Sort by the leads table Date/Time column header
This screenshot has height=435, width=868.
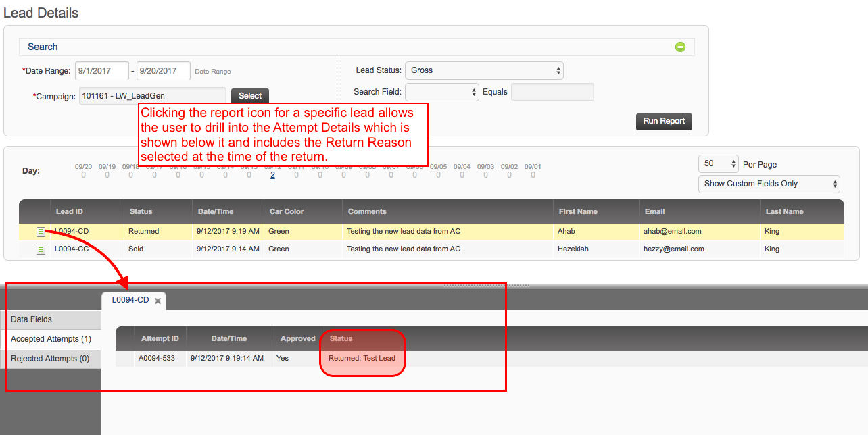coord(228,211)
